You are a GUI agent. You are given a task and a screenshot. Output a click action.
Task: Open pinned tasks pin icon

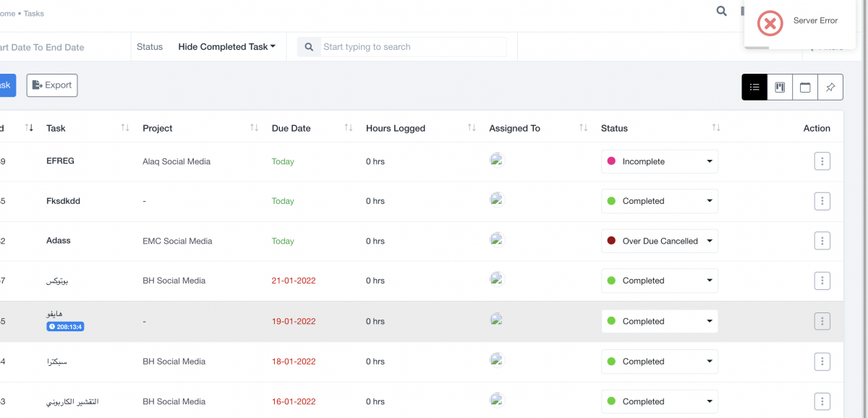[x=830, y=88]
